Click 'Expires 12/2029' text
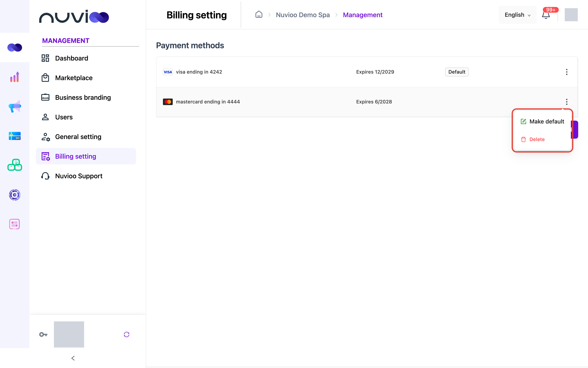Screen dimensions: 588x368 375,72
